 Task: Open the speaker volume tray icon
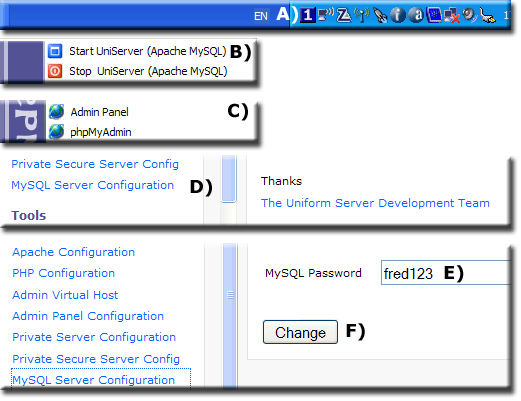point(470,15)
